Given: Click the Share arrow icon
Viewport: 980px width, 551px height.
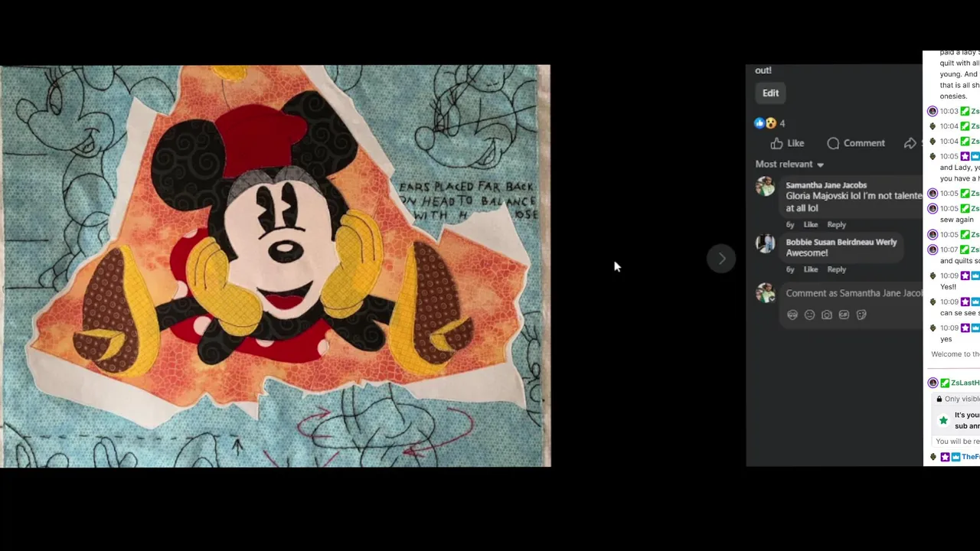Looking at the screenshot, I should [x=910, y=143].
